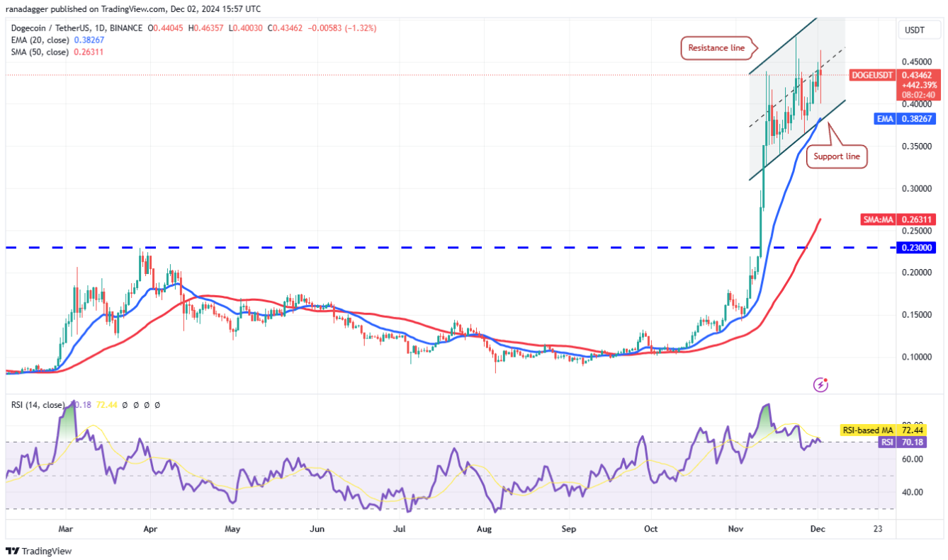The width and height of the screenshot is (948, 560).
Task: Select the Support line callout
Action: [837, 156]
